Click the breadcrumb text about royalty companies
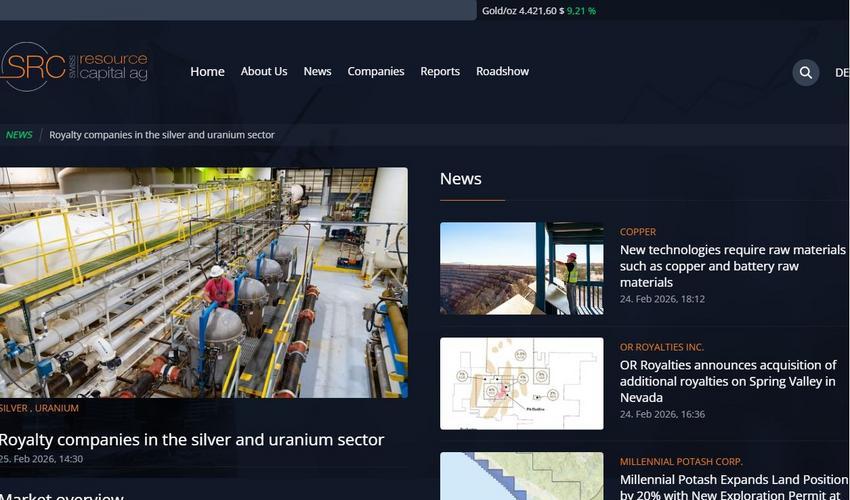 162,135
